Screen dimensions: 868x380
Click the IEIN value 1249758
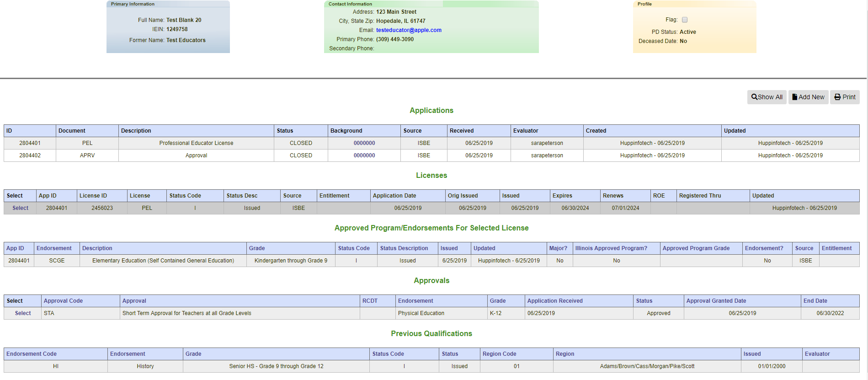pos(177,29)
